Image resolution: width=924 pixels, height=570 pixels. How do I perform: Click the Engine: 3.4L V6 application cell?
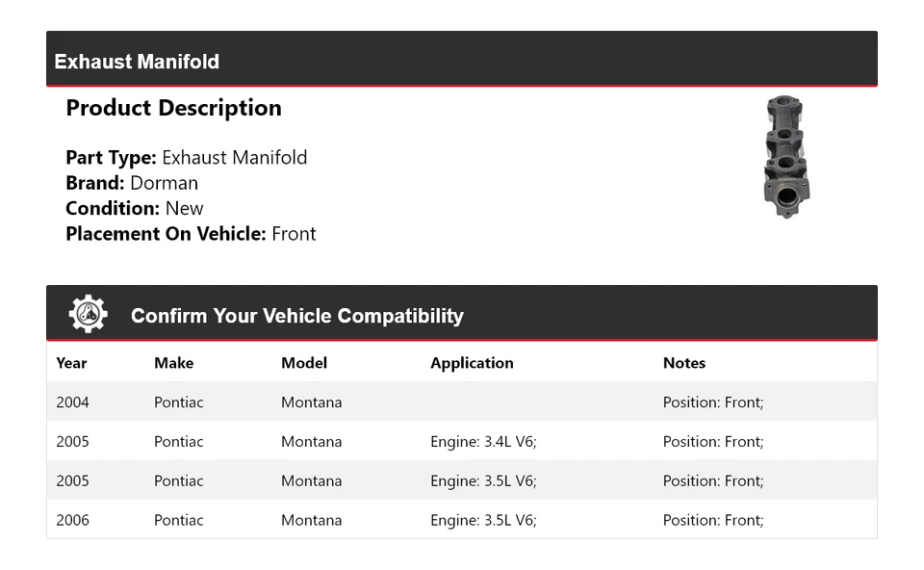[483, 442]
